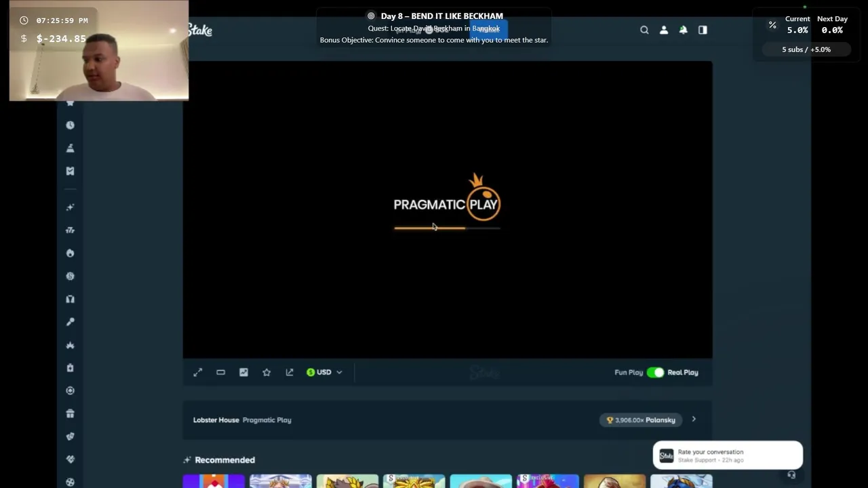
Task: Open the clock recent-games sidebar icon
Action: (x=70, y=125)
